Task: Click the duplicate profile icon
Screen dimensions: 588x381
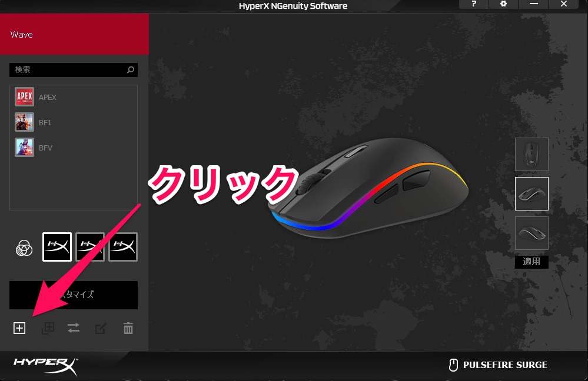Action: pos(48,328)
